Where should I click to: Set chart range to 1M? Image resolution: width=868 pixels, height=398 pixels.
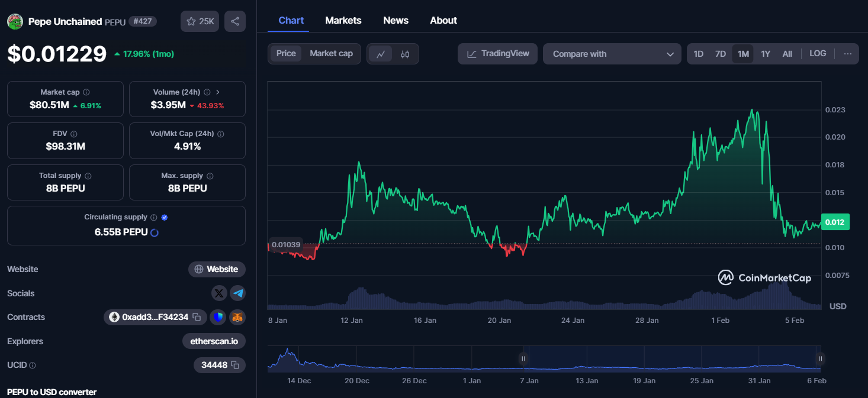(x=743, y=54)
